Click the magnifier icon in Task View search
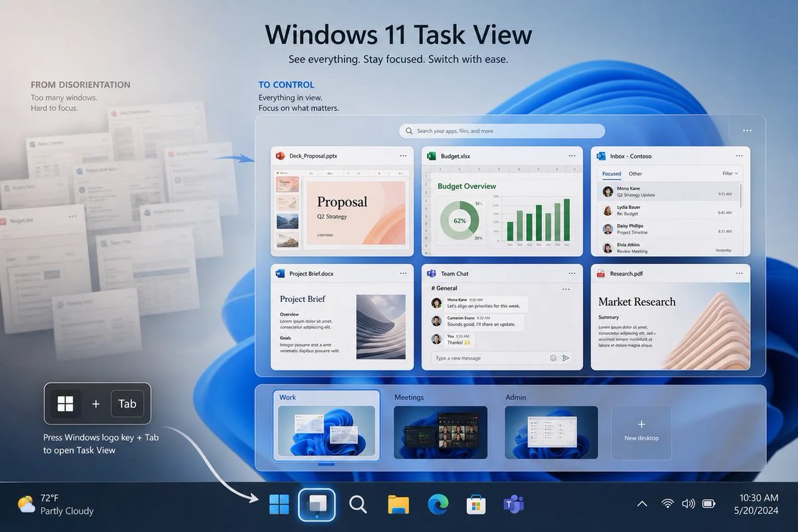Viewport: 798px width, 532px height. tap(410, 131)
